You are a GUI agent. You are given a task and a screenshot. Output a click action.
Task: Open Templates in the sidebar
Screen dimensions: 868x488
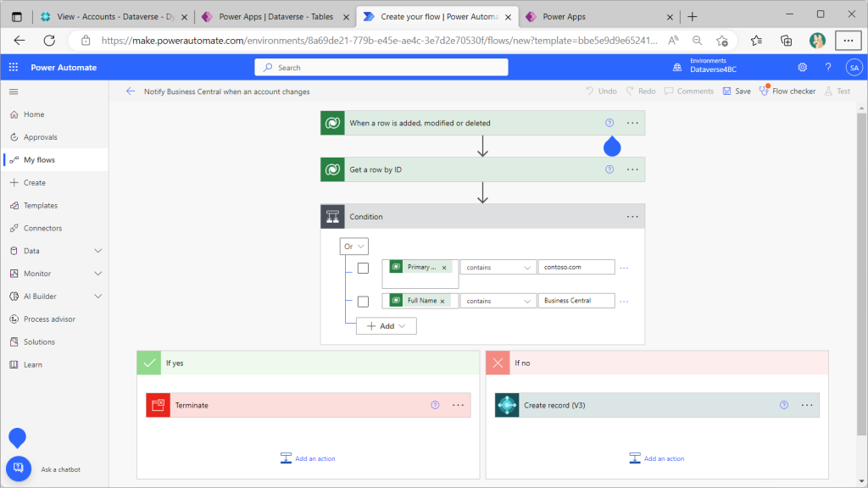pyautogui.click(x=54, y=205)
